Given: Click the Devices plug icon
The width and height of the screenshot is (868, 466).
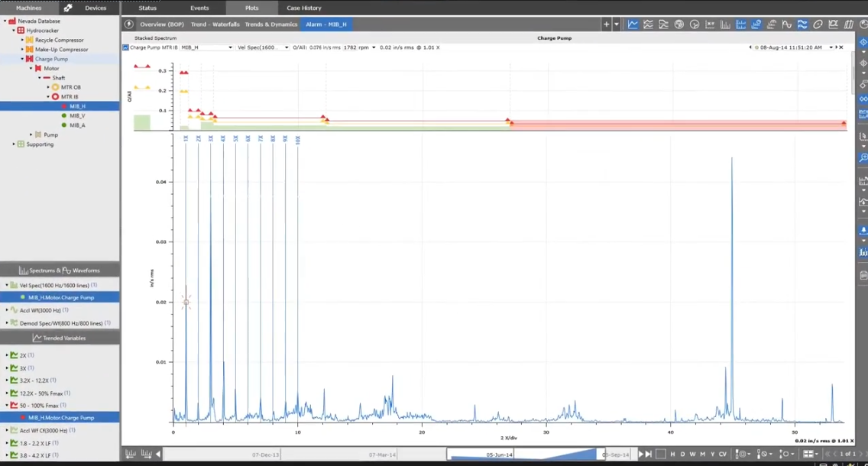Looking at the screenshot, I should pos(68,8).
